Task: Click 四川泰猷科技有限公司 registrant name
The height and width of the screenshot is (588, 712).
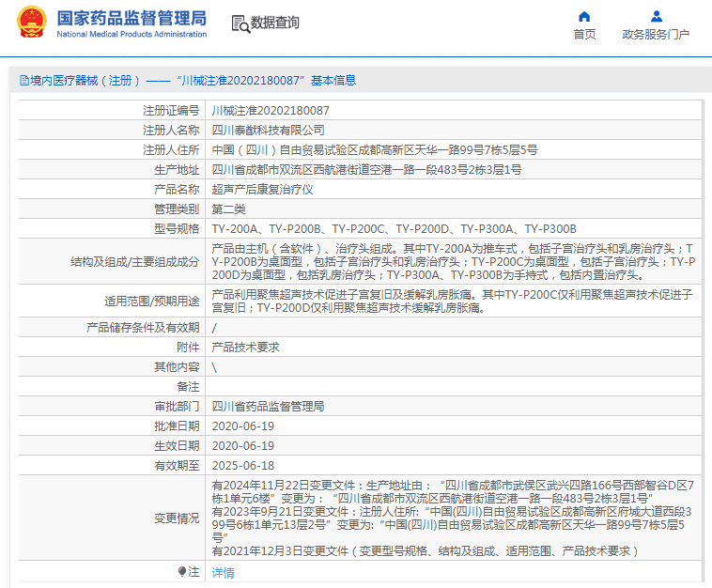Action: pos(268,131)
